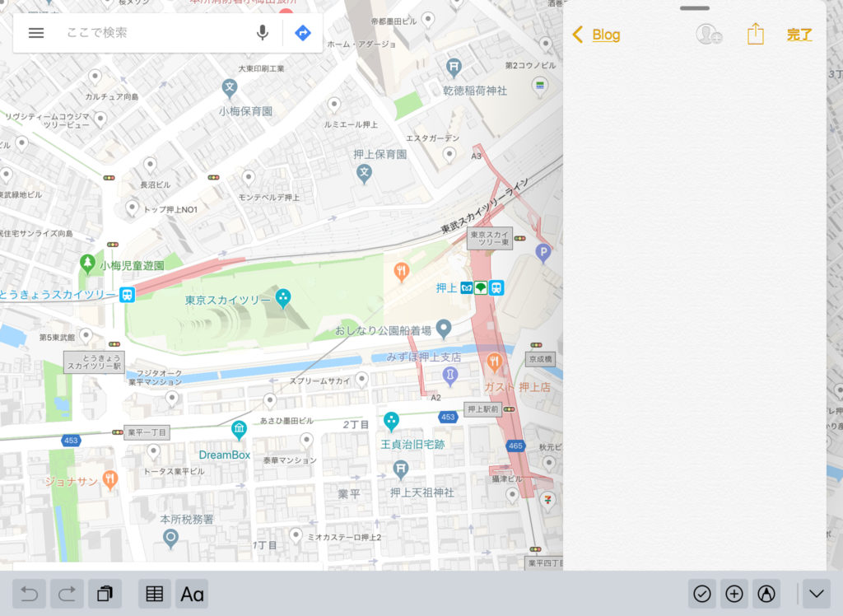This screenshot has width=843, height=616.
Task: Select 王貞治旧宅跡 landmark marker
Action: pos(391,421)
